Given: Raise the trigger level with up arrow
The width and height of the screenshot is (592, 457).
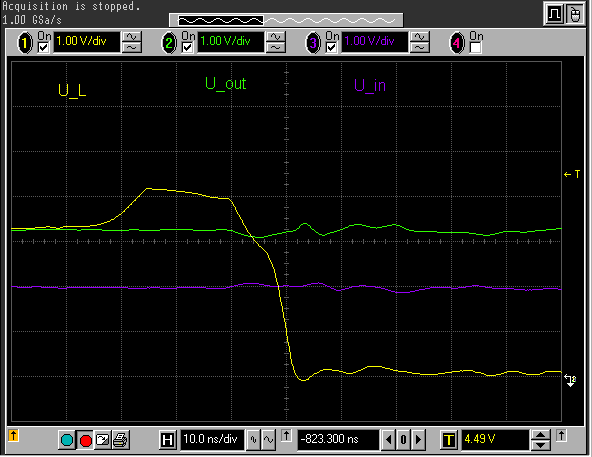Looking at the screenshot, I should pyautogui.click(x=541, y=435).
